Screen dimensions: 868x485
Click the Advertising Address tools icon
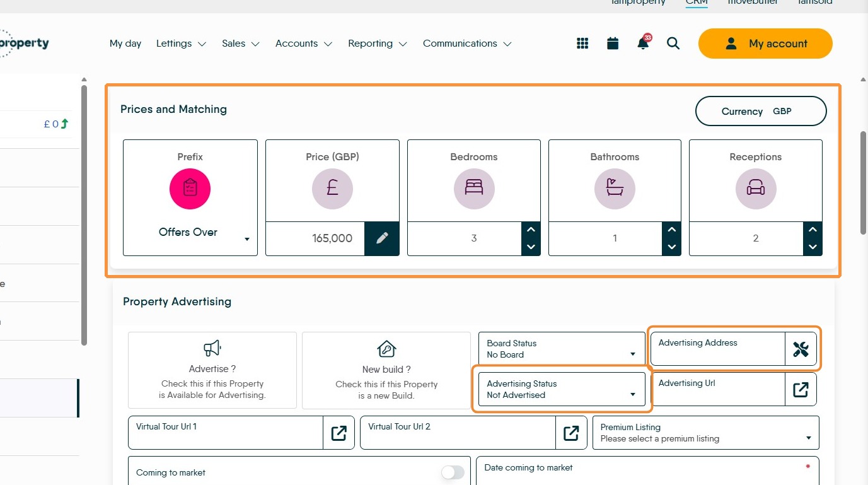point(801,349)
